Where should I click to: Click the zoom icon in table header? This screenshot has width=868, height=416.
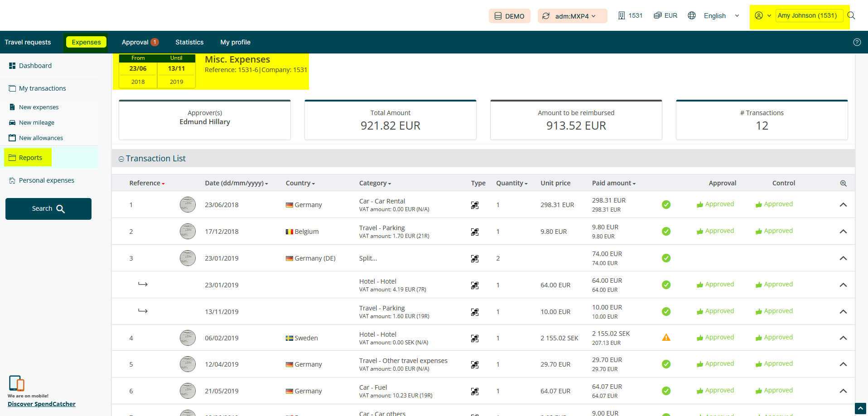[x=843, y=184]
